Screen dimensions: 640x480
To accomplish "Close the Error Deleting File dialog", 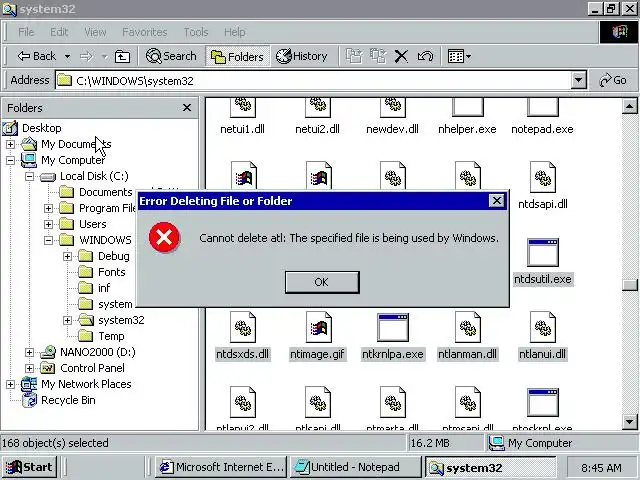I will [496, 201].
